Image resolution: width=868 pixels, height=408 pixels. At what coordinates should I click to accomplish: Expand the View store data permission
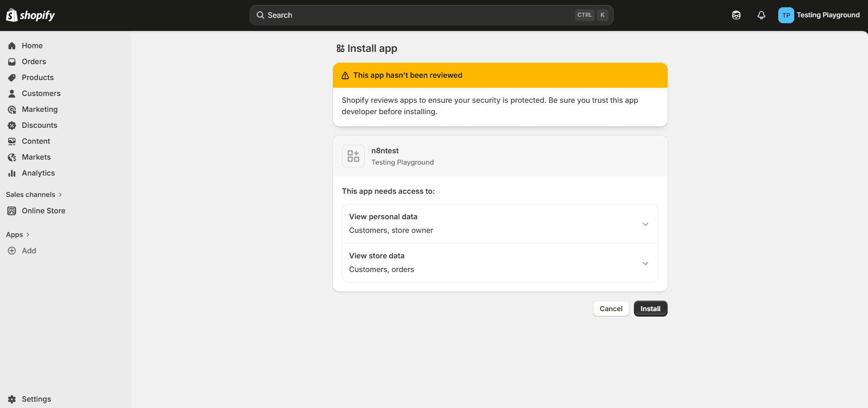(x=645, y=263)
